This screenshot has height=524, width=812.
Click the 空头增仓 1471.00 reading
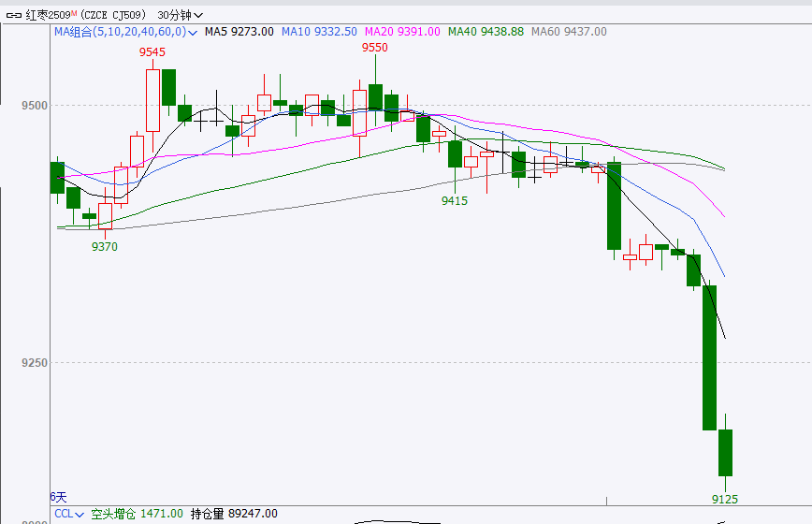(138, 514)
